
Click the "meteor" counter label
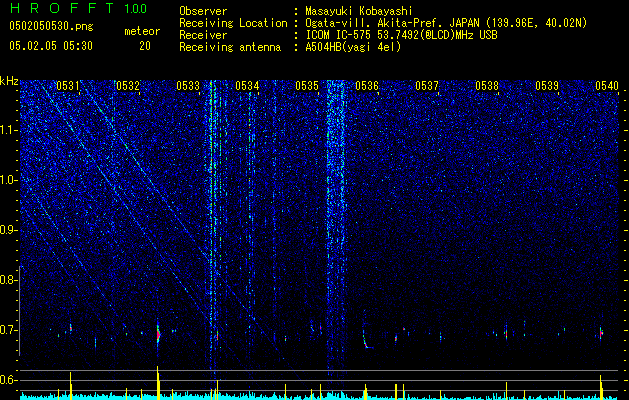[142, 31]
